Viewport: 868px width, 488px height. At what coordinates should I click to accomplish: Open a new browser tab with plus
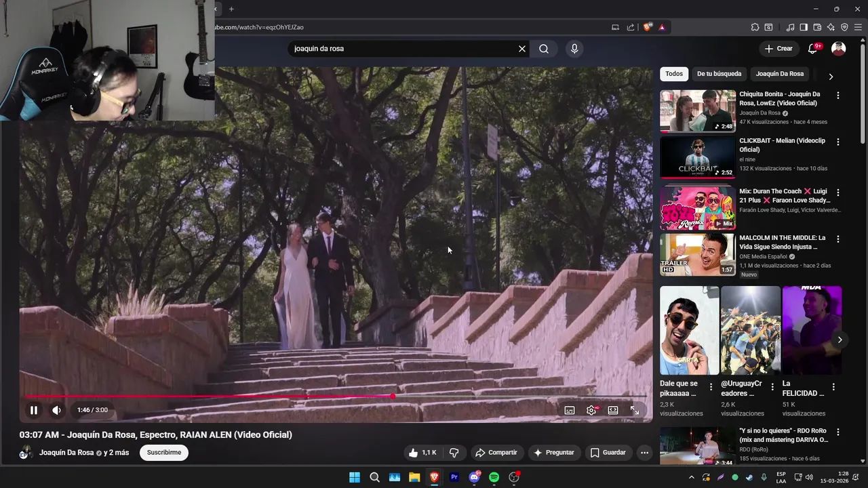point(231,9)
